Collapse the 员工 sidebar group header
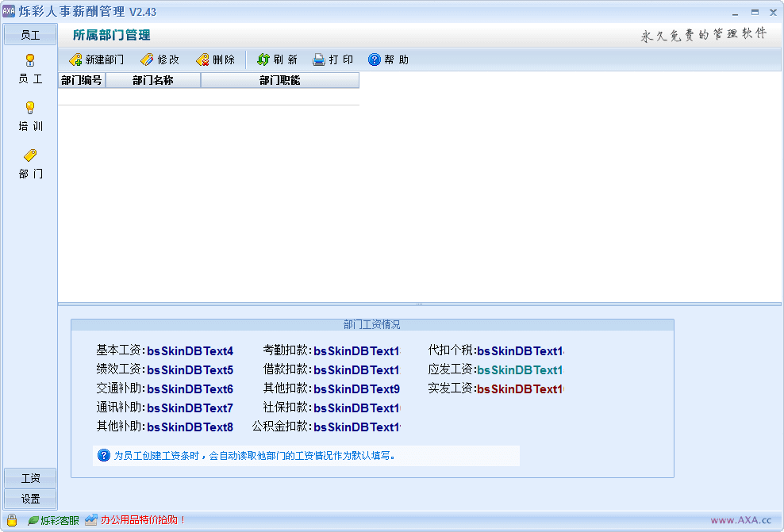 pos(30,35)
